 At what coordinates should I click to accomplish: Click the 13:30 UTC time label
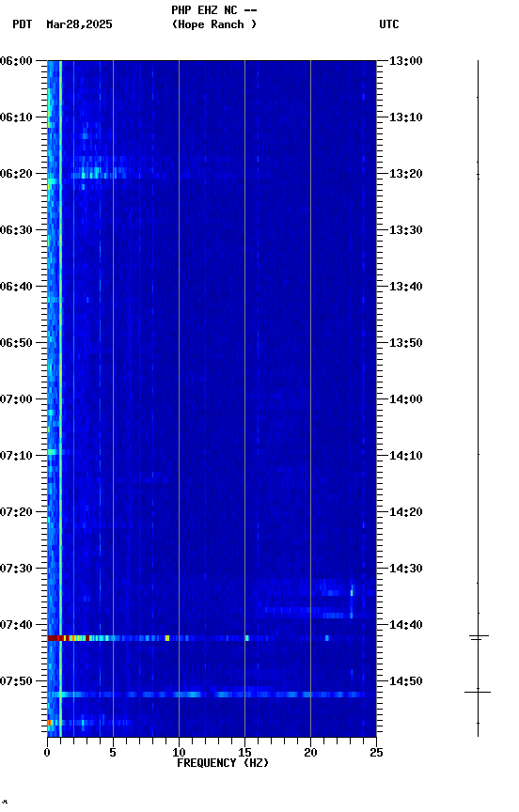[406, 230]
